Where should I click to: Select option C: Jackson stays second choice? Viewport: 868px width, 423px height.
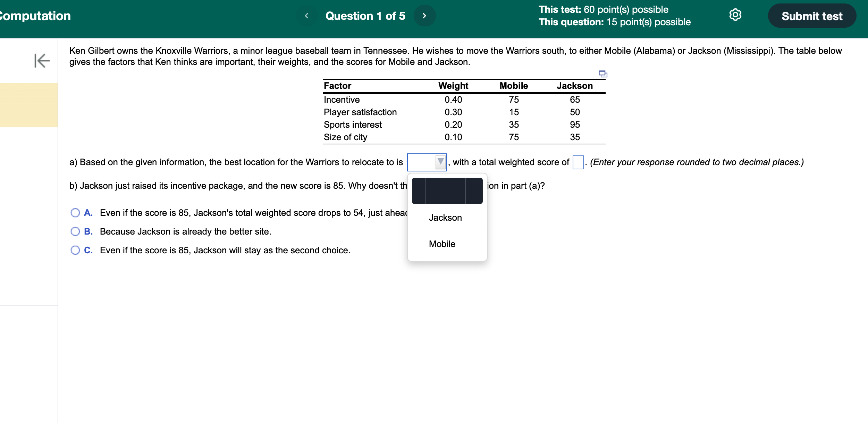click(75, 250)
